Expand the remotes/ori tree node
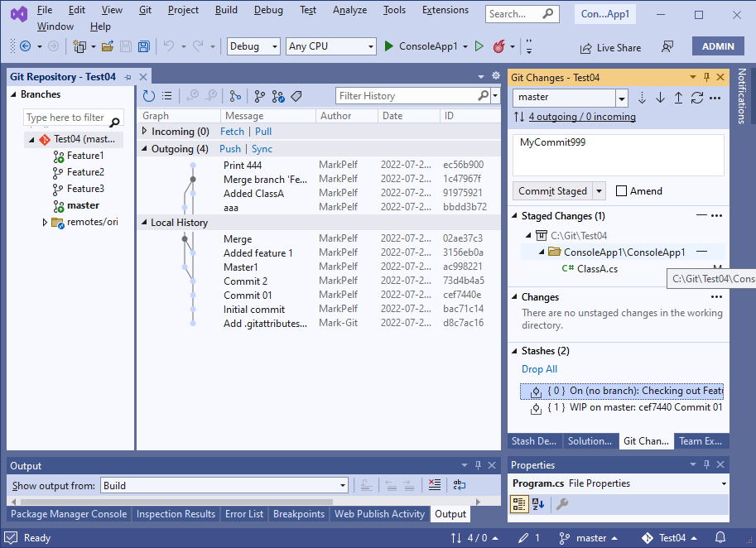This screenshot has width=756, height=548. [x=45, y=221]
